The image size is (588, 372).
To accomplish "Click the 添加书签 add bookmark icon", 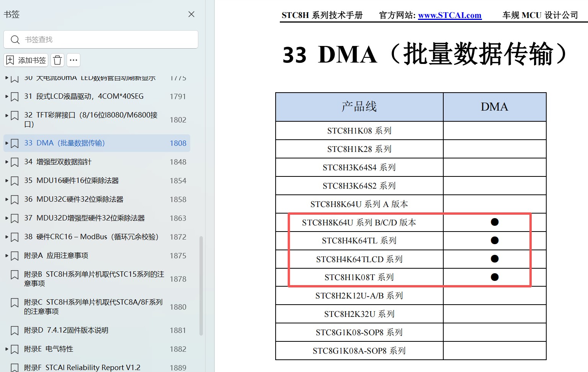I will tap(10, 60).
